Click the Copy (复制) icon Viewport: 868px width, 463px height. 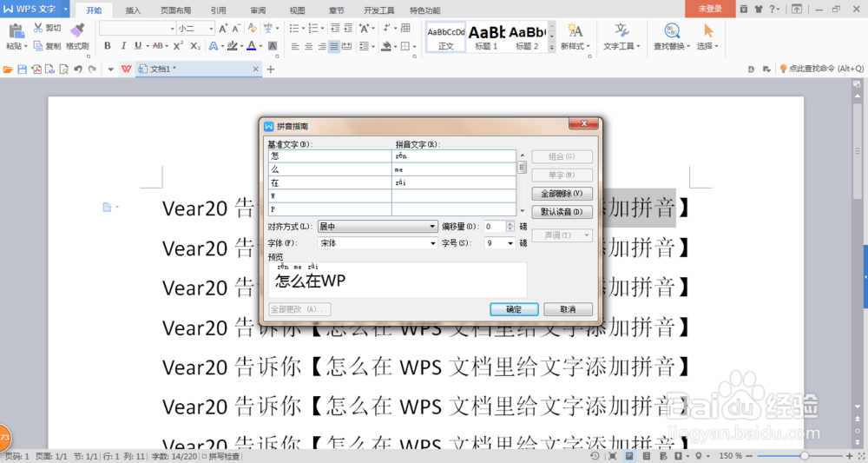(x=38, y=46)
